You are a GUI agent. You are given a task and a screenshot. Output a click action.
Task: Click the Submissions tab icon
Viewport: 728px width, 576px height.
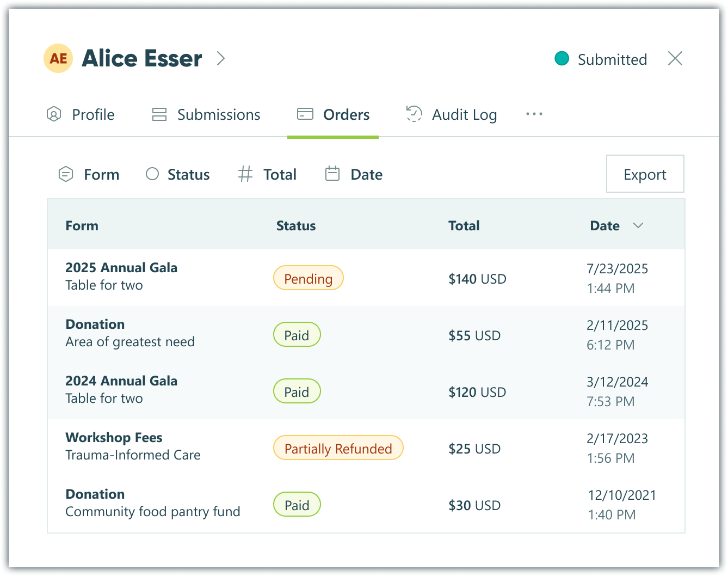click(x=159, y=114)
